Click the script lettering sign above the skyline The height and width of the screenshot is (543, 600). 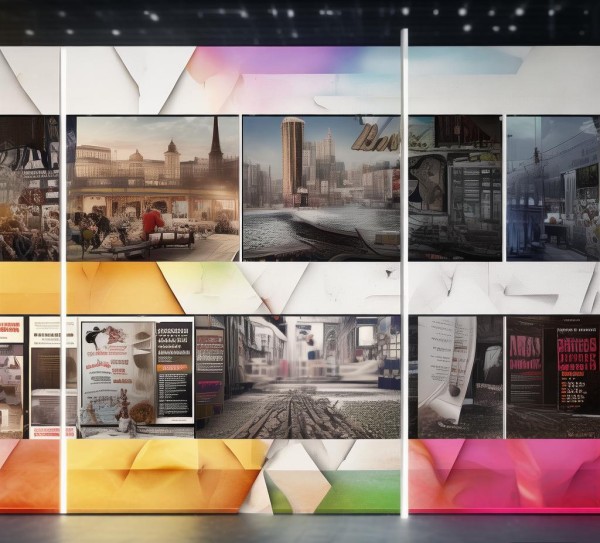376,138
